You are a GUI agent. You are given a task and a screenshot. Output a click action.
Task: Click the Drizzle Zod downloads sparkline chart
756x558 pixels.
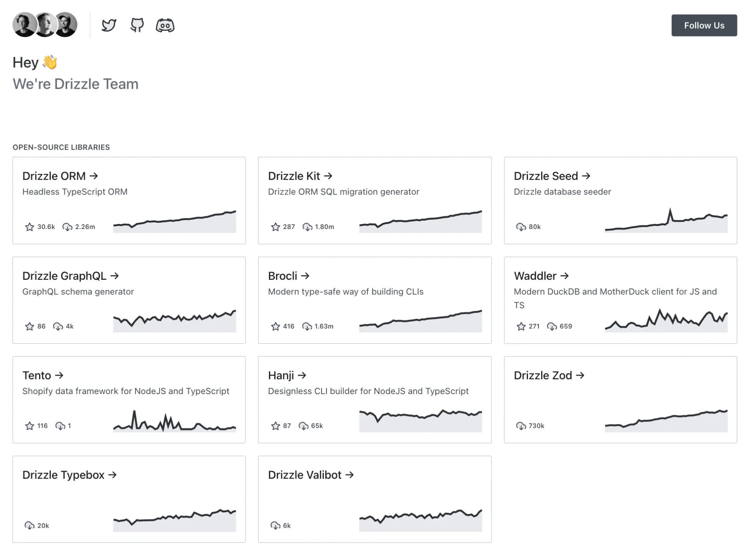pos(666,421)
